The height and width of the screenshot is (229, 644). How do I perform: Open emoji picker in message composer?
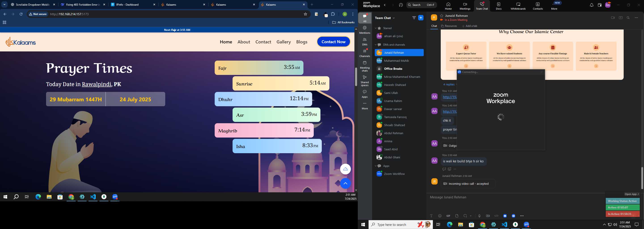(440, 216)
